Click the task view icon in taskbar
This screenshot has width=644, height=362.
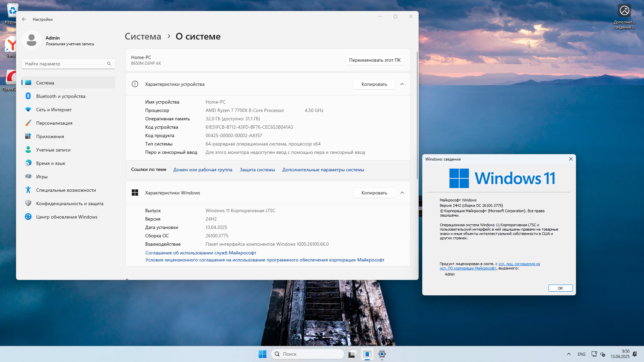[352, 354]
